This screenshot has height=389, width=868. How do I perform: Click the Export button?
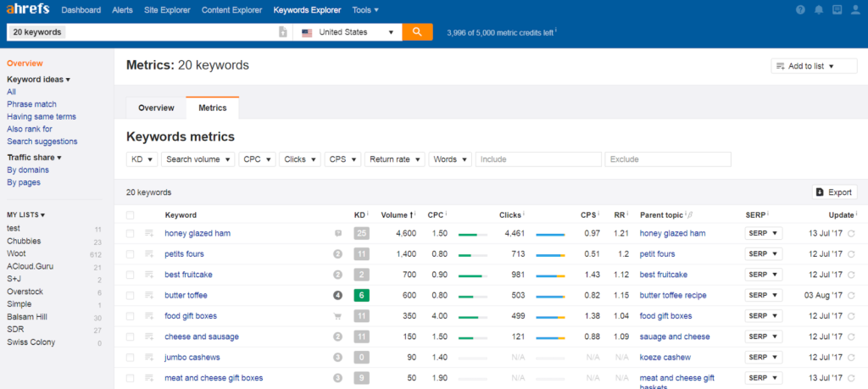tap(835, 192)
